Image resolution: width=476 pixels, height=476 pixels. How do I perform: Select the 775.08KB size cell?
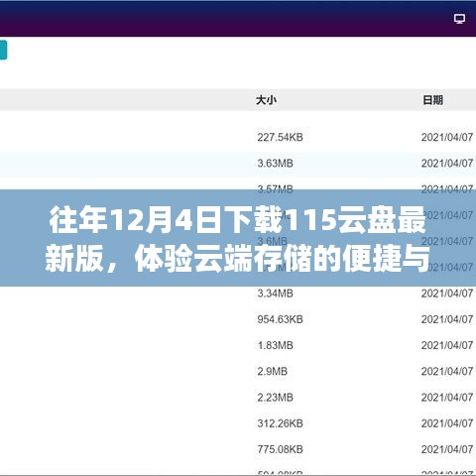[280, 449]
